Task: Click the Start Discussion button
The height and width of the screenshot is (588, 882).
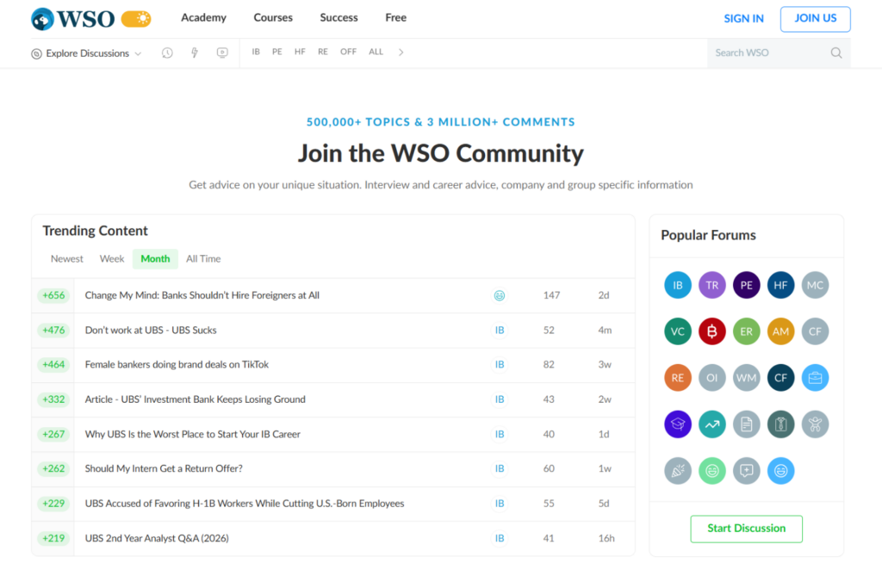Action: [747, 529]
